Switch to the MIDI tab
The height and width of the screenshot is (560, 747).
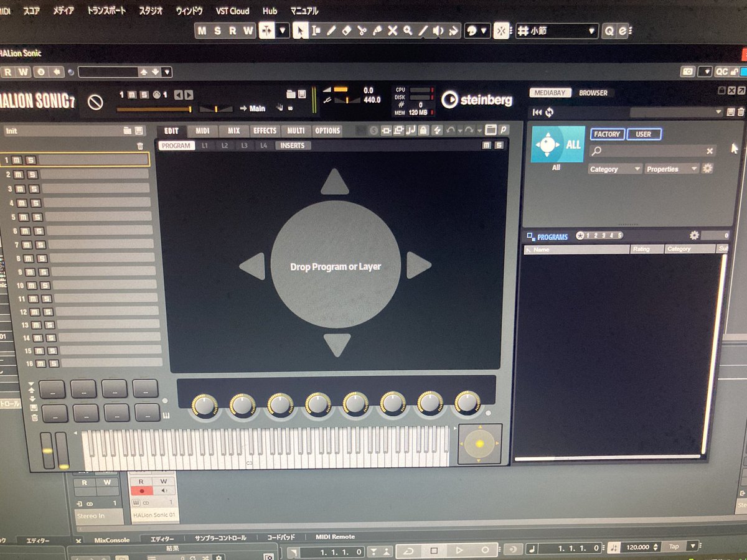[202, 131]
